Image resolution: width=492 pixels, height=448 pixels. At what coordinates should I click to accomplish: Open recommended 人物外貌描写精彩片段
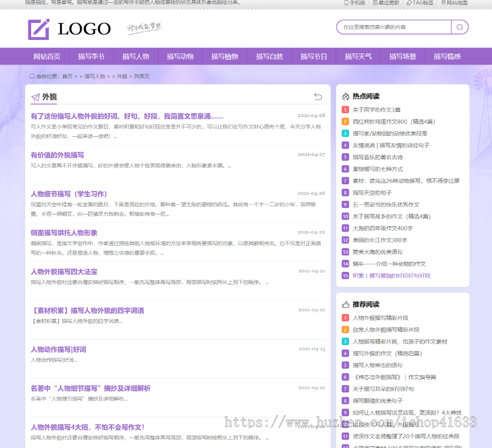point(380,318)
